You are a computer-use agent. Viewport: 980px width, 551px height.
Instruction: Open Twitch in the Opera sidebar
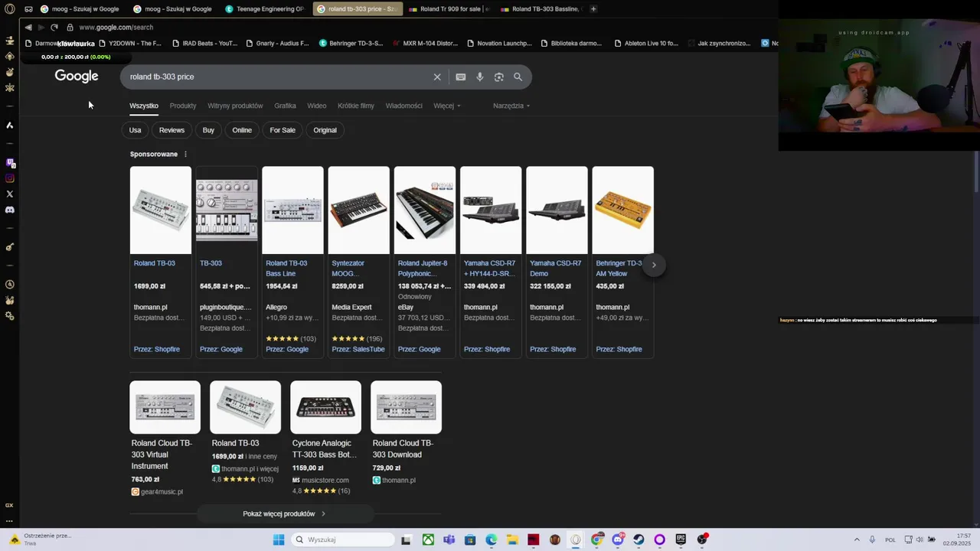point(9,163)
